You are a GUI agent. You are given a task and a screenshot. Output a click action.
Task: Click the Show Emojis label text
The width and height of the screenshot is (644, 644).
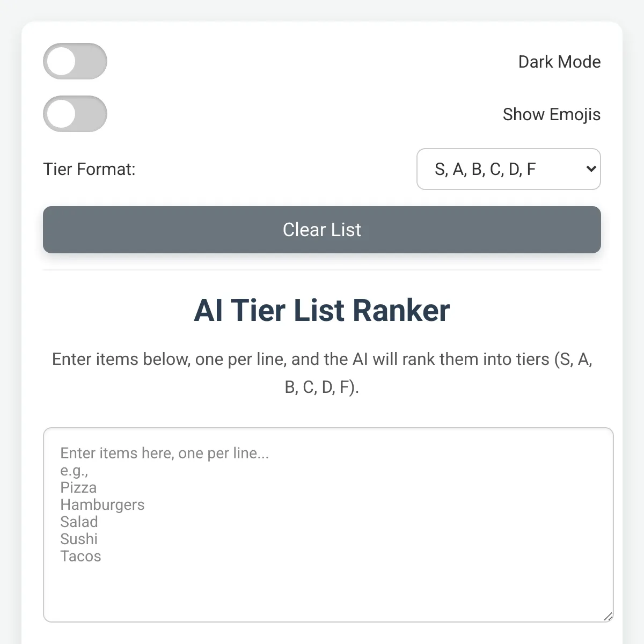551,114
